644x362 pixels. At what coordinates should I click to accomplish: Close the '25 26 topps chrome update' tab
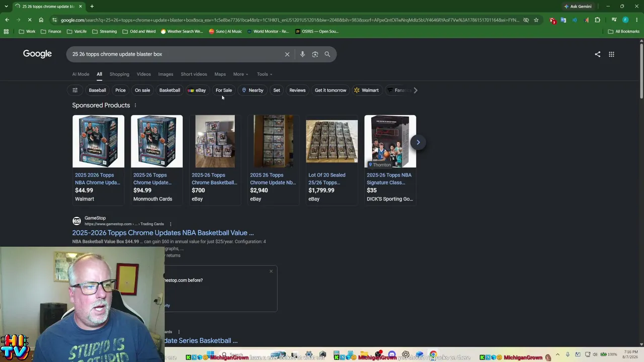(80, 7)
